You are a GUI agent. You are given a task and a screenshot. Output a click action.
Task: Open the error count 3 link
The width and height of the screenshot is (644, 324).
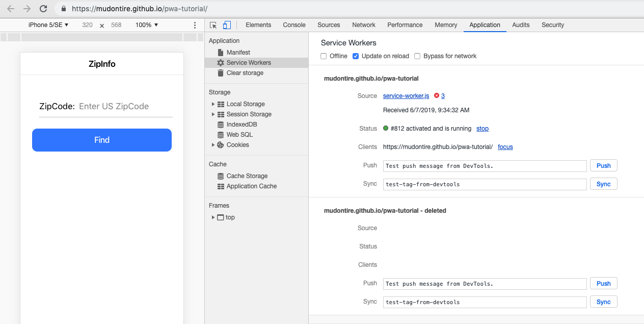pos(443,96)
